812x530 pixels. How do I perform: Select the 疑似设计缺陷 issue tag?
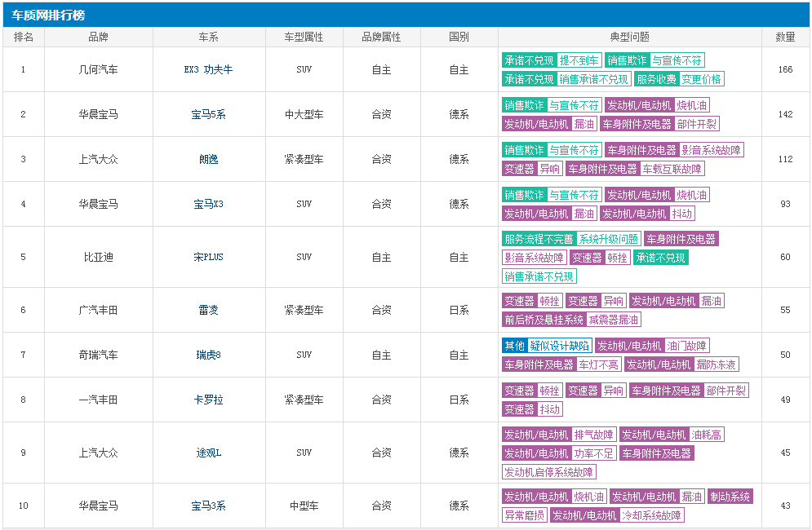[x=559, y=346]
